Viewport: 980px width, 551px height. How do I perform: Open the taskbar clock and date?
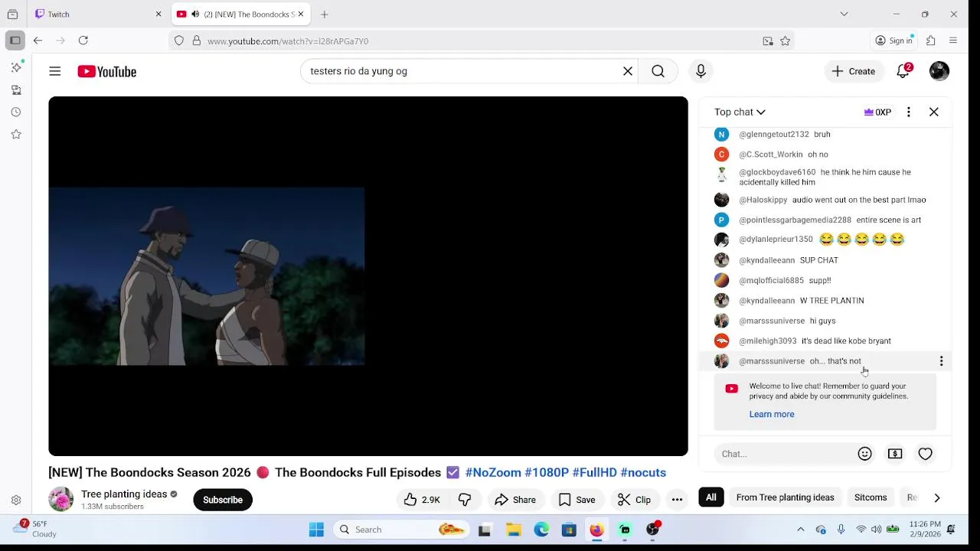pyautogui.click(x=924, y=529)
